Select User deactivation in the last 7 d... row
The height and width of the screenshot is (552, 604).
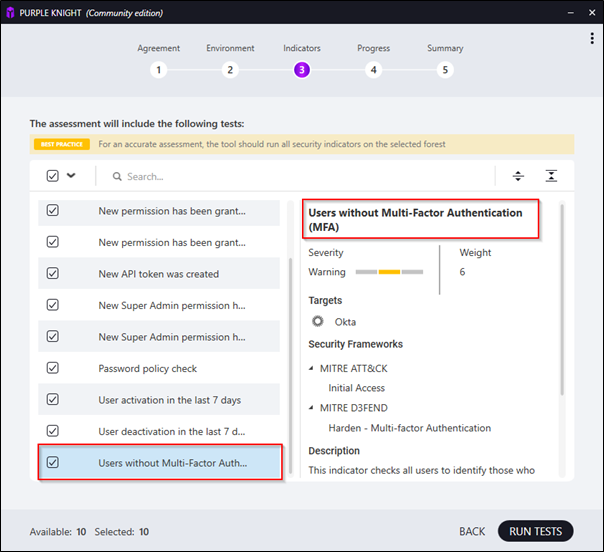159,431
